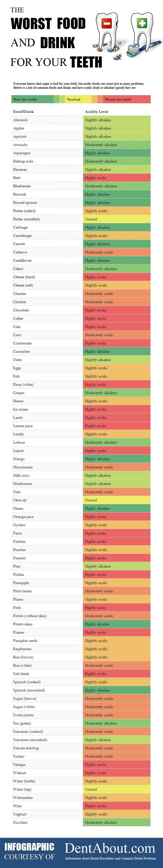
Task: Click the red 'Worst for teeth' legend swatch
Action: (127, 99)
